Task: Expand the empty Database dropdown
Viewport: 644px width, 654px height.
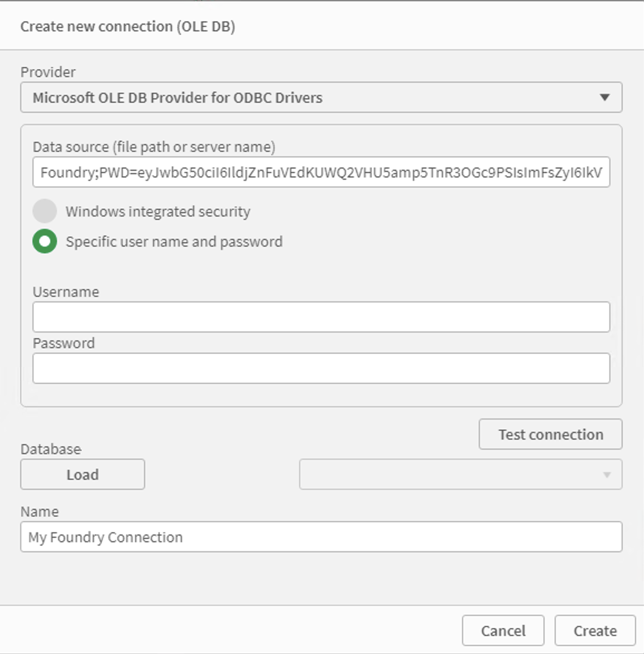Action: 460,474
